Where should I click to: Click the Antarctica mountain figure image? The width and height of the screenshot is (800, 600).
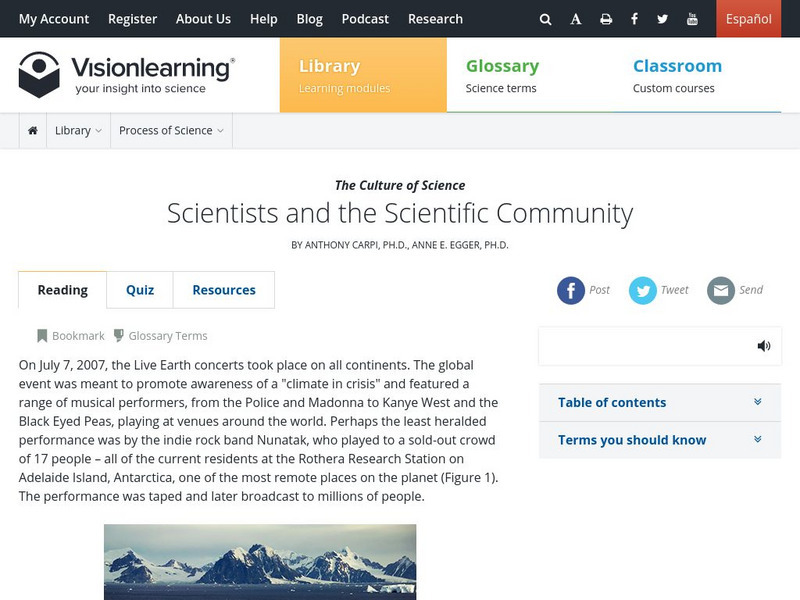click(260, 561)
